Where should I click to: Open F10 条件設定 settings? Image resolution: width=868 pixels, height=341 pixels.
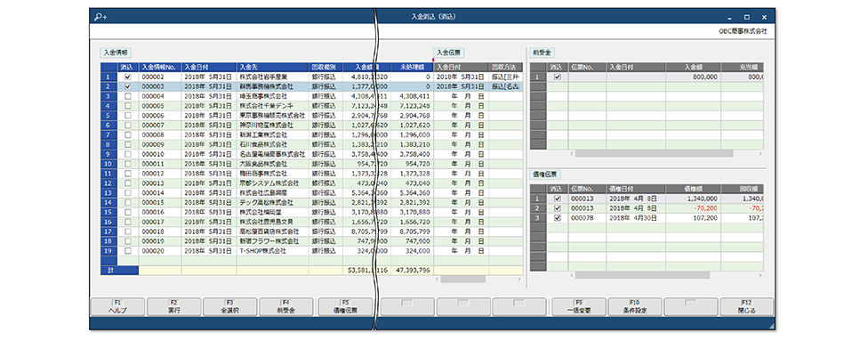coord(635,307)
